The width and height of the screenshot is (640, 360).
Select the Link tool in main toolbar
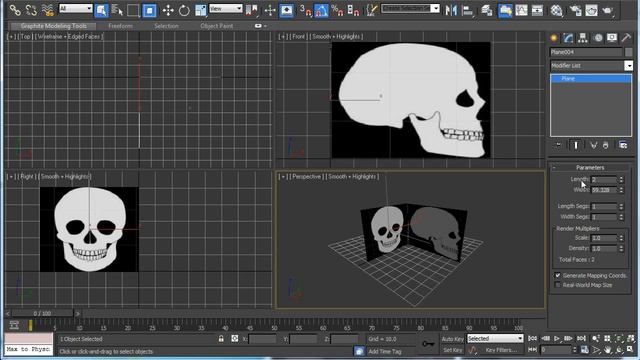tap(15, 10)
